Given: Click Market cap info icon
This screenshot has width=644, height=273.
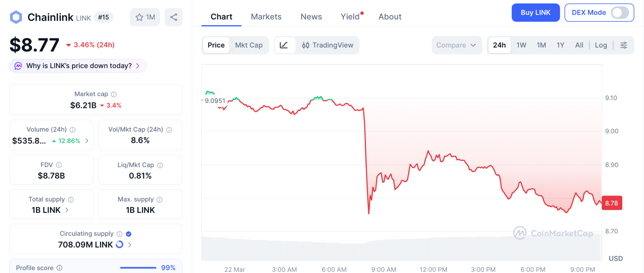Looking at the screenshot, I should pyautogui.click(x=114, y=94).
